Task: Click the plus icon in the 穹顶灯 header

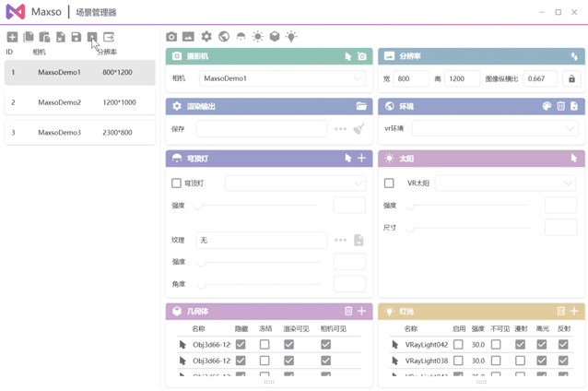Action: [x=361, y=159]
